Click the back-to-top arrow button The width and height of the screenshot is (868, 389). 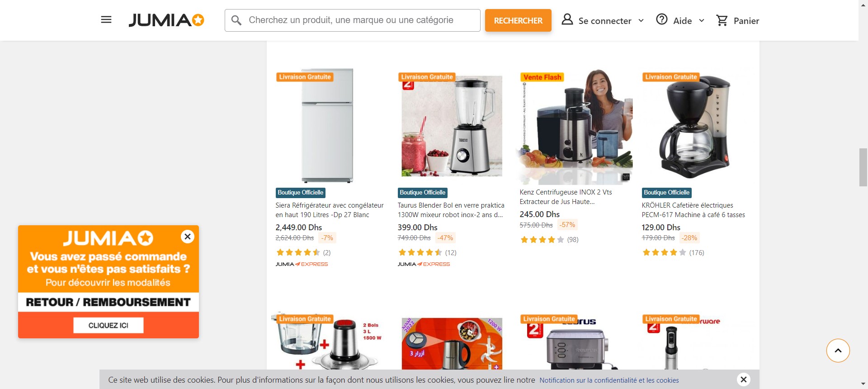pos(838,351)
